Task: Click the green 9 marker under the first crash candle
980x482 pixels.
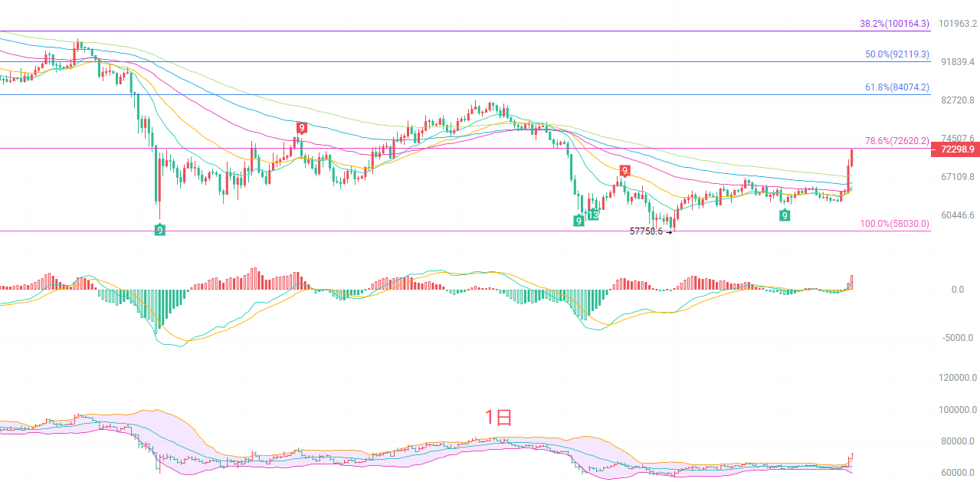Action: click(x=159, y=229)
